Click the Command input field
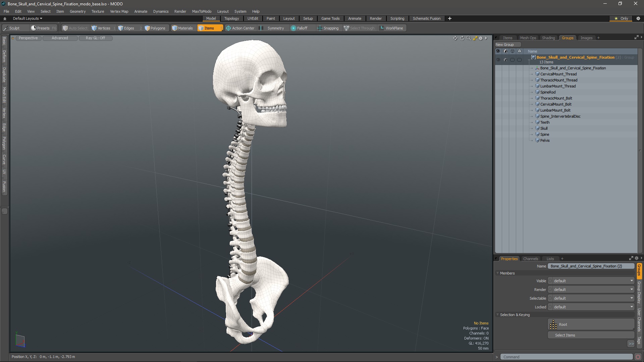Screen dimensions: 644x362 (x=566, y=357)
